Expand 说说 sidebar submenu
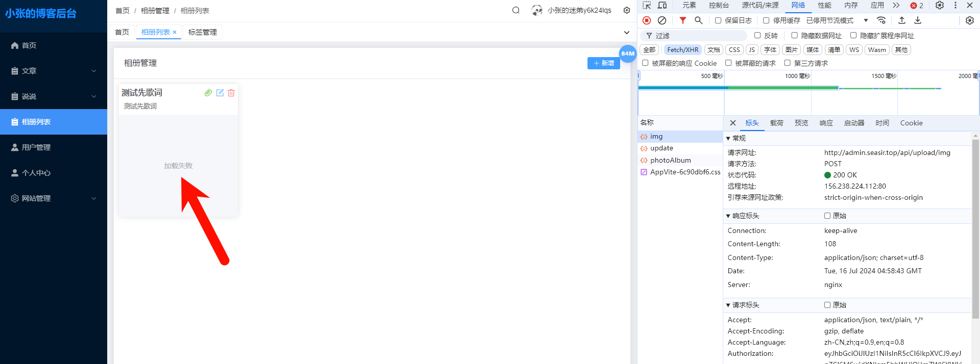 click(x=54, y=96)
